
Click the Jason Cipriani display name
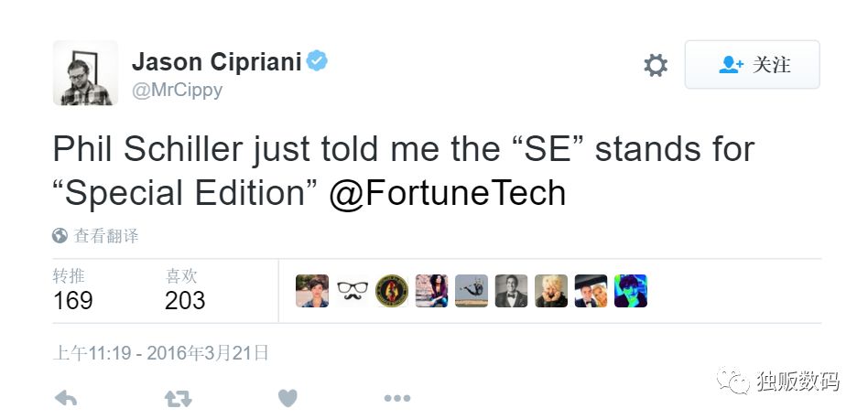click(217, 62)
